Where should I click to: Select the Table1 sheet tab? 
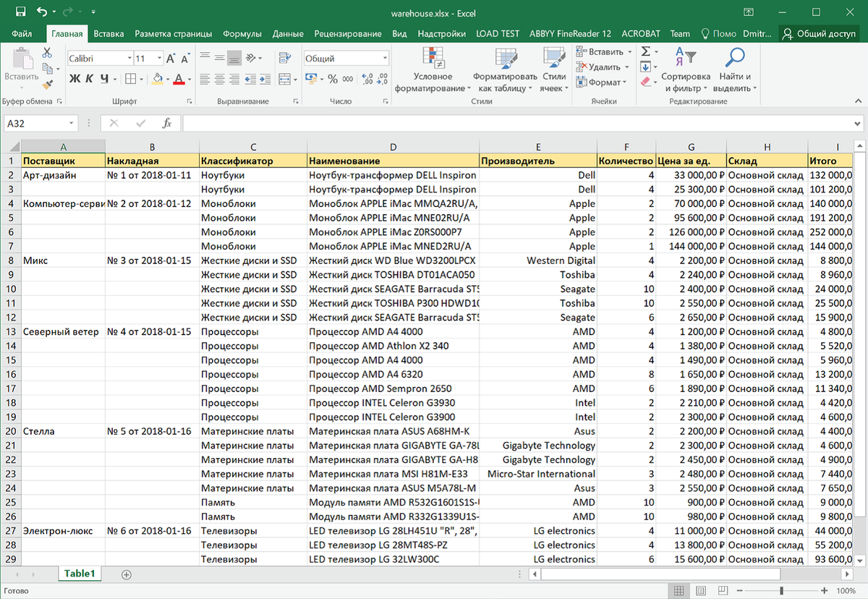(x=80, y=574)
